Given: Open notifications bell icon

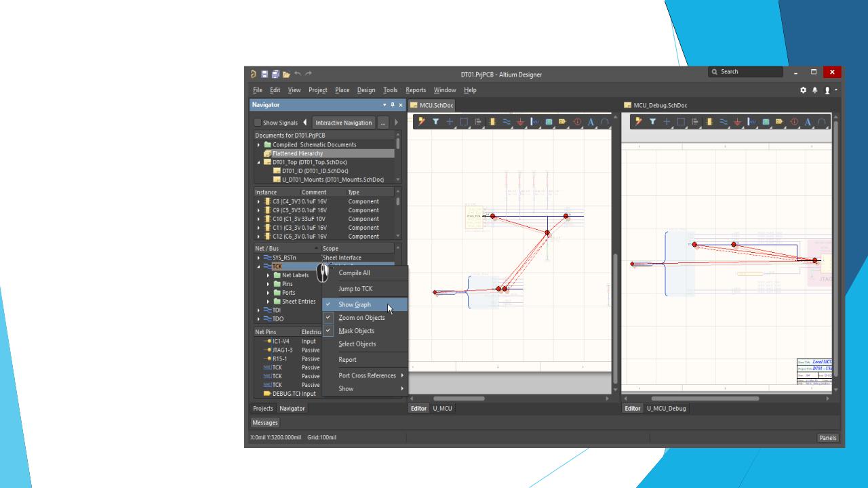Looking at the screenshot, I should point(815,90).
